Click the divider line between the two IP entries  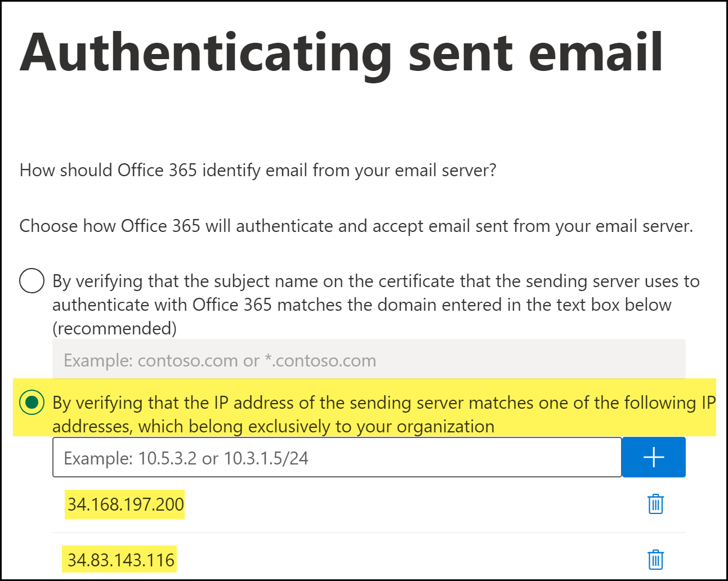tap(369, 533)
